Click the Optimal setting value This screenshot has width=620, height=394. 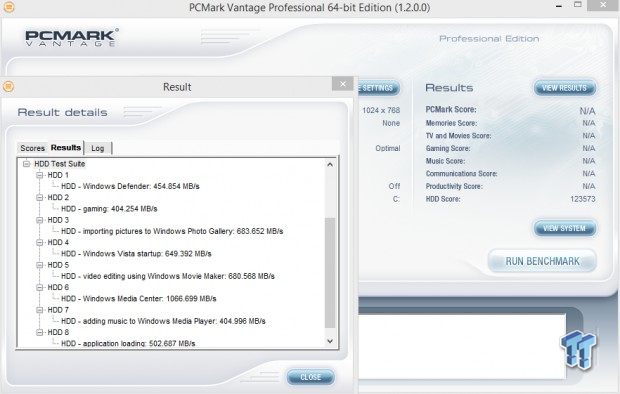click(x=388, y=148)
